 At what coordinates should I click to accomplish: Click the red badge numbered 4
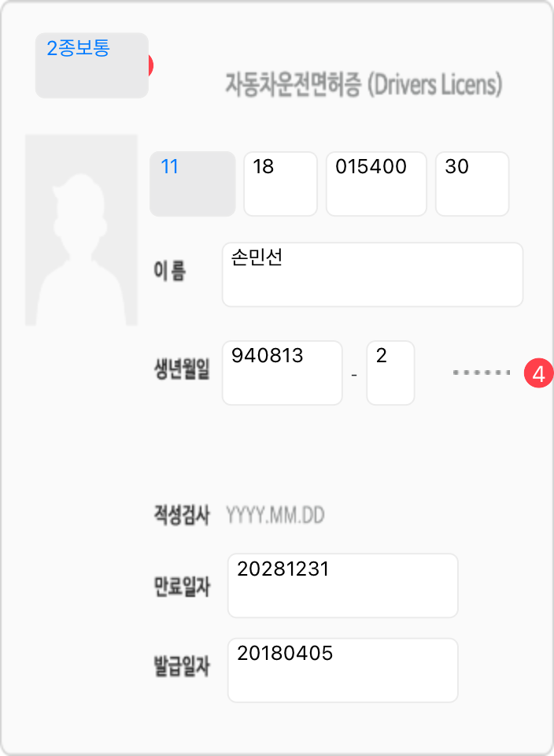537,373
